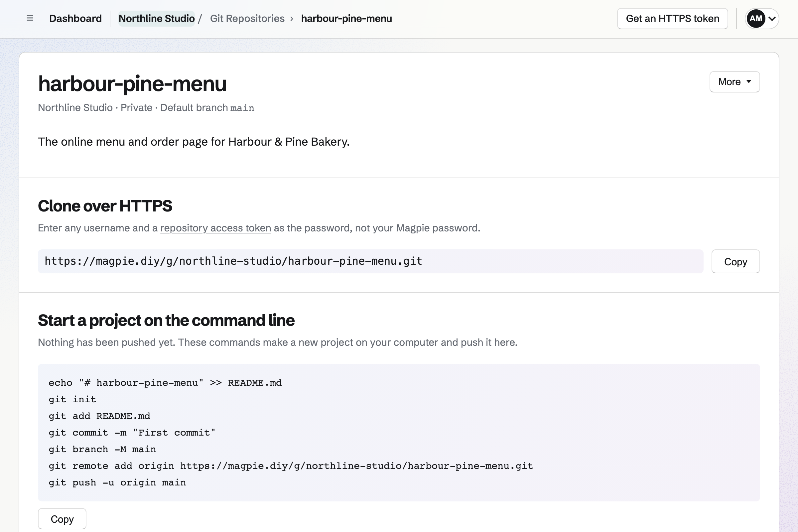Open the repository access token link
Image resolution: width=798 pixels, height=532 pixels.
(215, 228)
